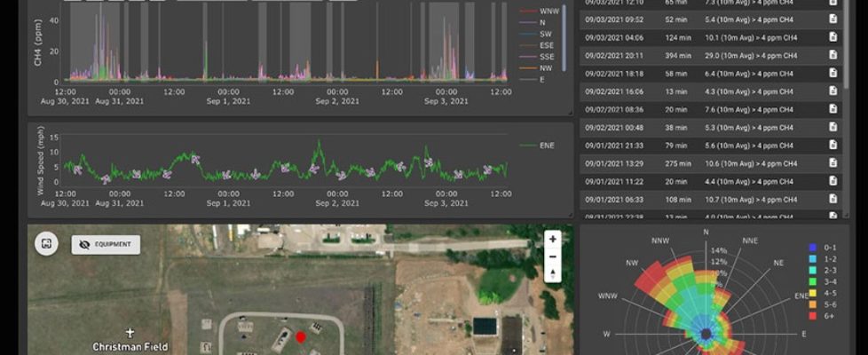This screenshot has width=868, height=355.
Task: Open report icon for 09/02/2021 20:11 alert
Action: point(832,55)
